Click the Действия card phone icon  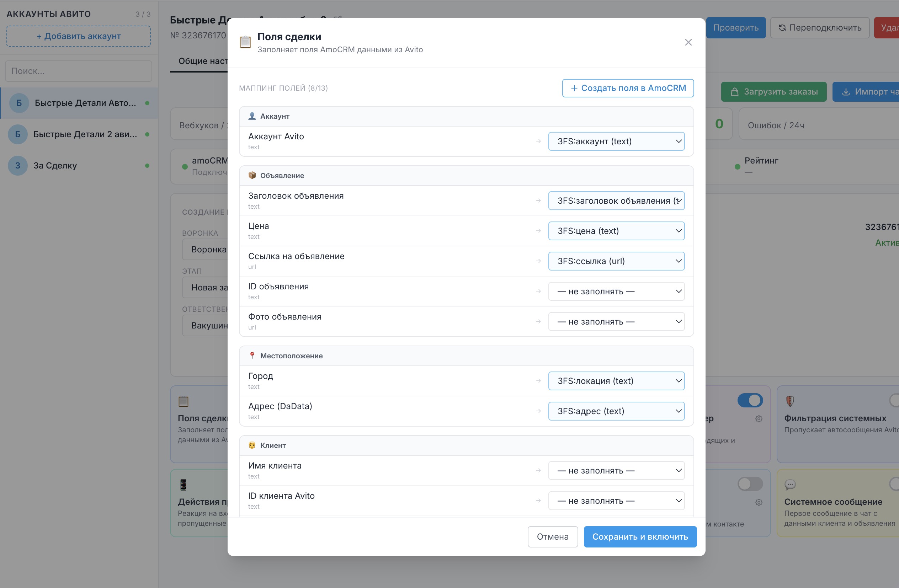[x=183, y=485]
